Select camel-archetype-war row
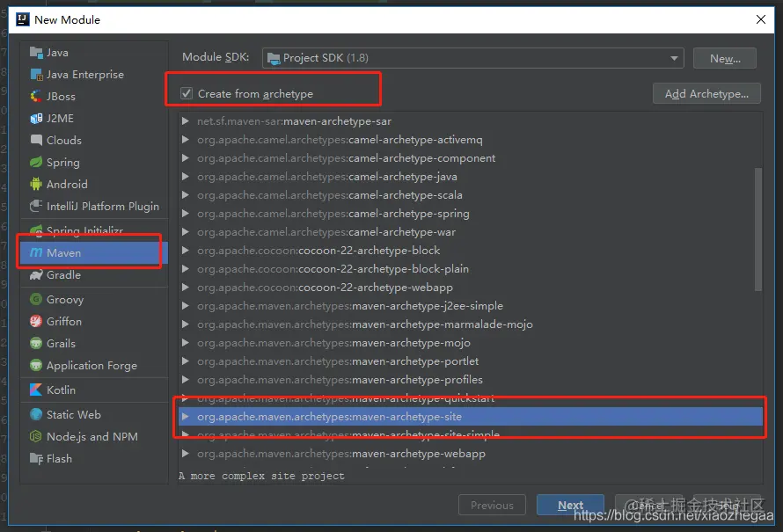This screenshot has width=783, height=532. coord(471,232)
